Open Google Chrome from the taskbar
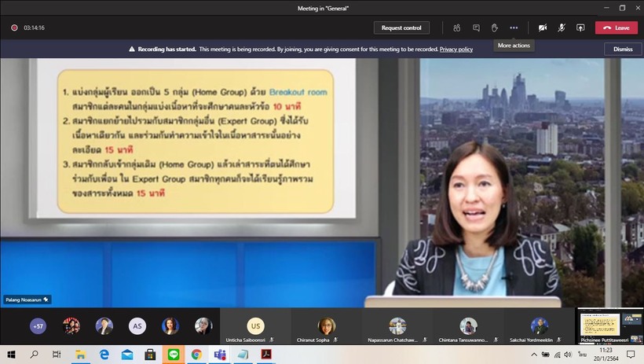 tap(196, 355)
